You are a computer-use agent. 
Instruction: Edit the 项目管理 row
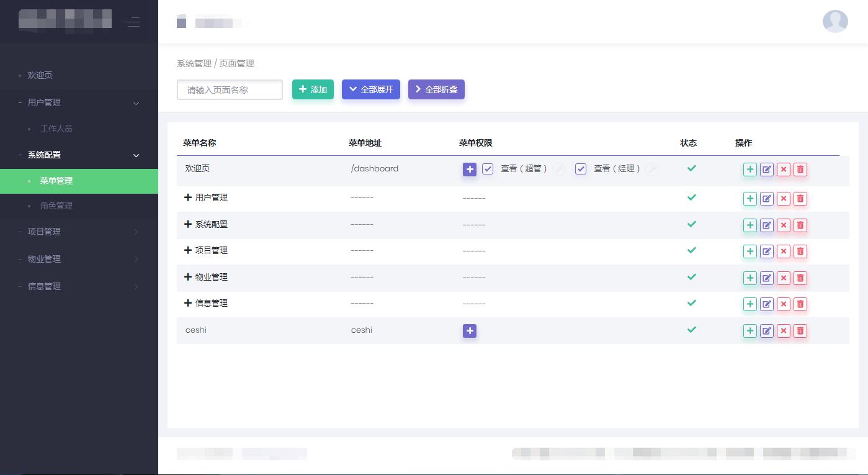point(767,251)
